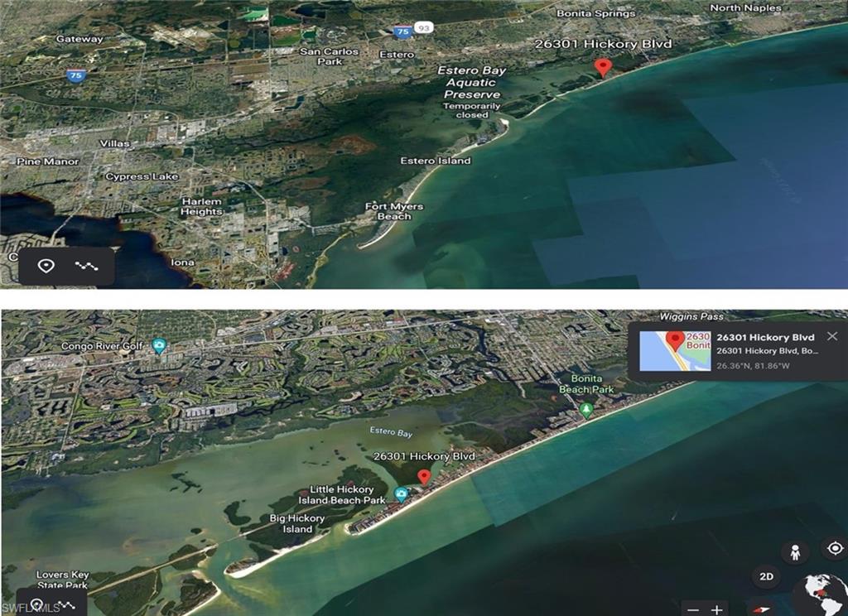
Task: Click the 26301 Hickory Blvd card title
Action: [x=765, y=337]
